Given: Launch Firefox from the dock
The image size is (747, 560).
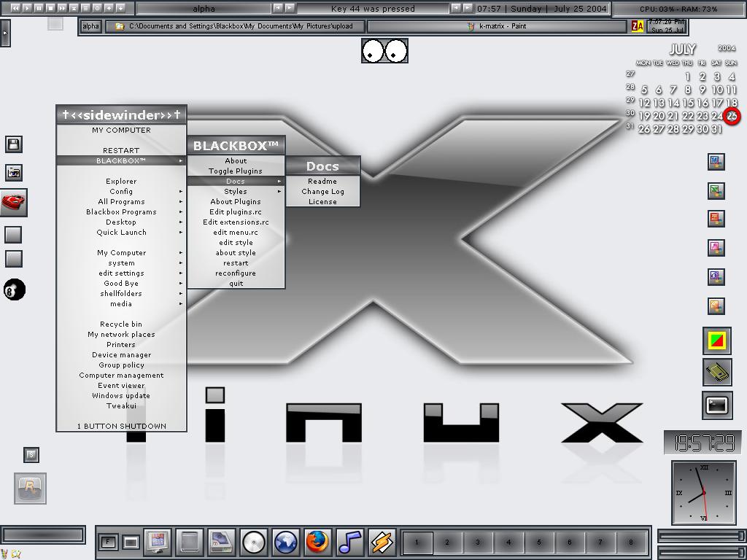Looking at the screenshot, I should (x=318, y=542).
